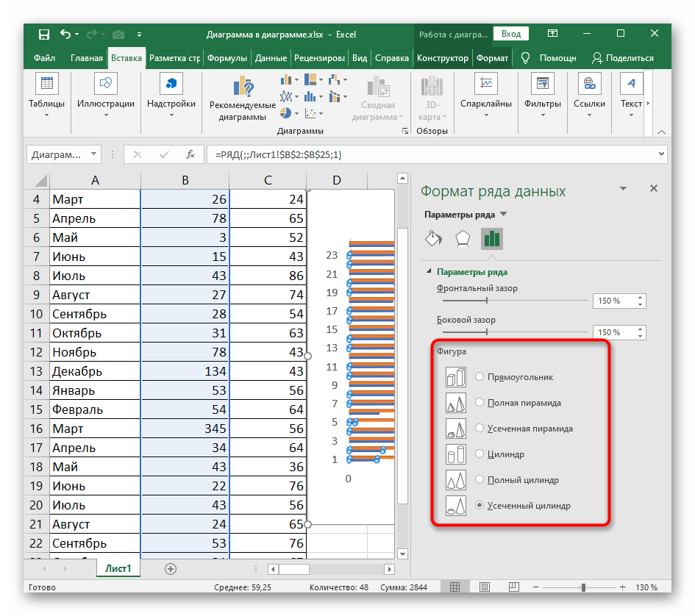Select the Полный цилиндр shape option

(479, 479)
